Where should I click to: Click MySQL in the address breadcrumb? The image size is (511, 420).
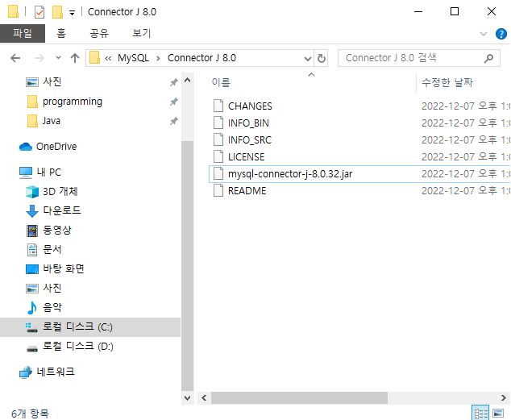[133, 58]
